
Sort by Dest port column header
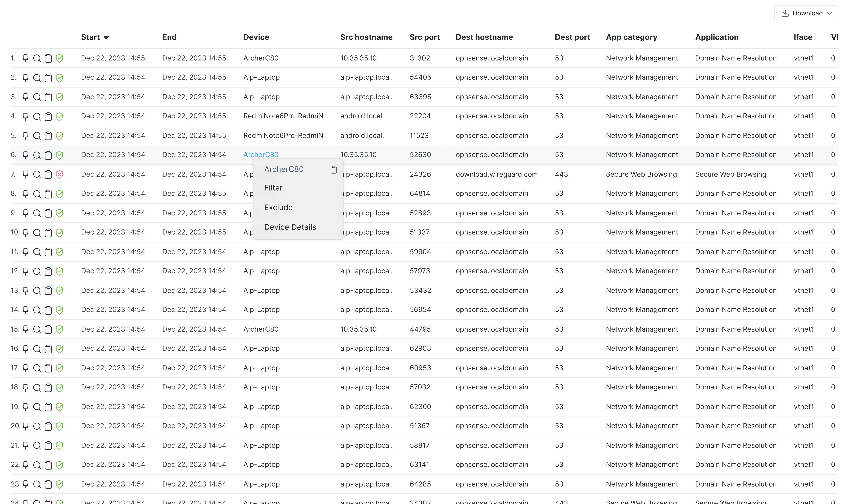(x=572, y=37)
